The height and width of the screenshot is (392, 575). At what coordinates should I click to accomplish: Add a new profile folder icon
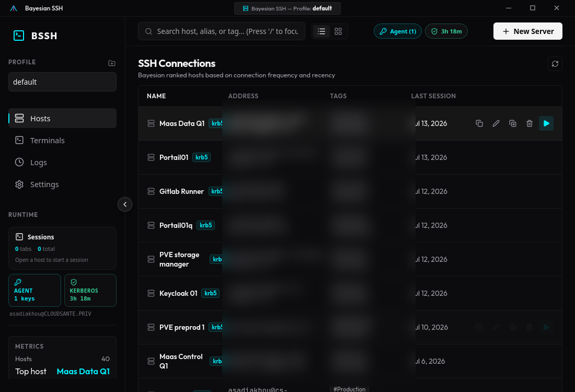tap(112, 63)
